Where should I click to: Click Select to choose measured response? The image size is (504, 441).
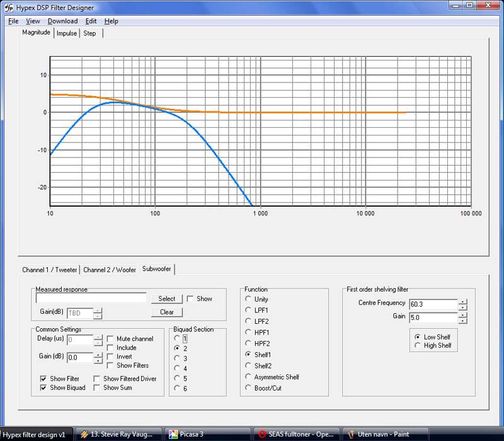(167, 299)
